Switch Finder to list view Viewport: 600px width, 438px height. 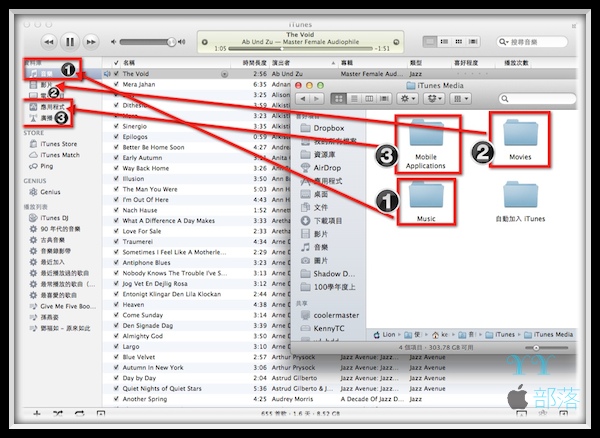coord(354,99)
